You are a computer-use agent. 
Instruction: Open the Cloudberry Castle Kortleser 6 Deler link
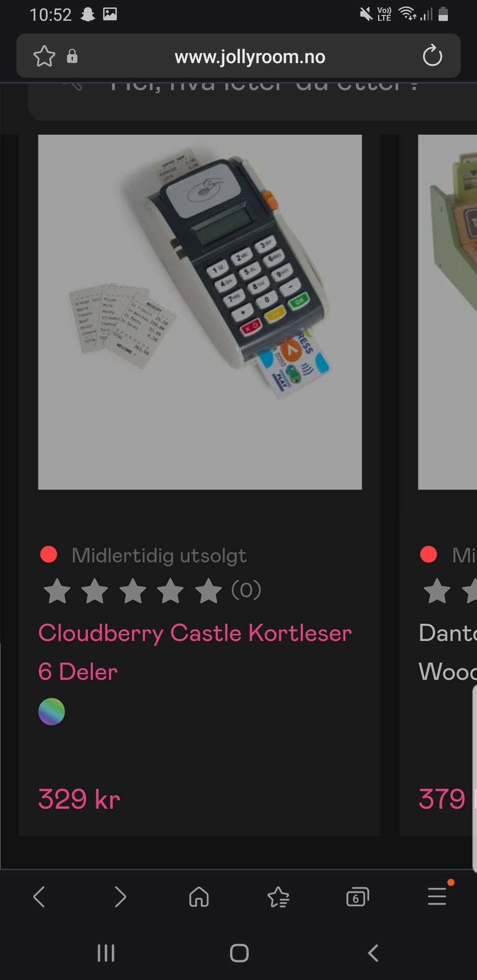click(x=195, y=652)
